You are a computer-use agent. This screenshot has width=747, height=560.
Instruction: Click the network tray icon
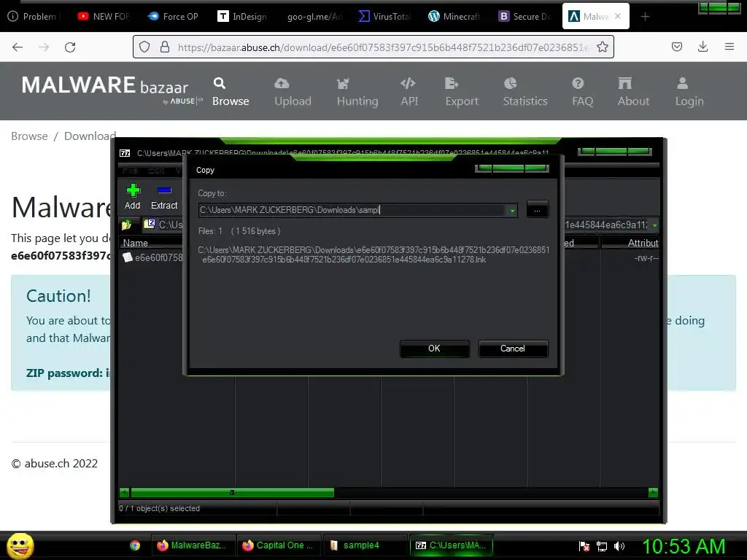click(602, 546)
